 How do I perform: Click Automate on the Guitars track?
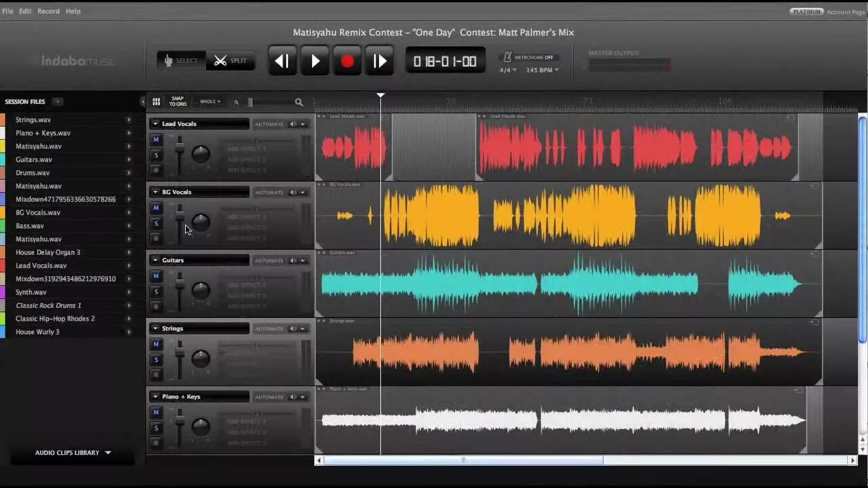(x=269, y=260)
